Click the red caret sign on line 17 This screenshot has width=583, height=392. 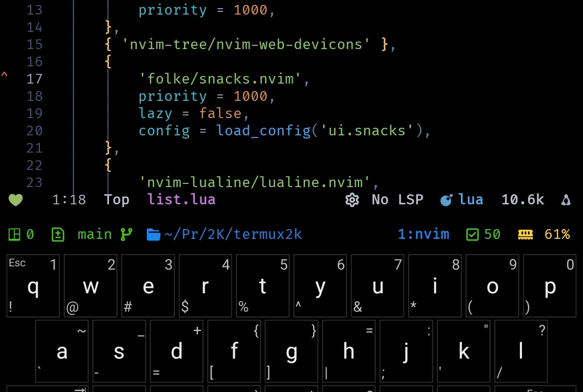click(x=4, y=75)
